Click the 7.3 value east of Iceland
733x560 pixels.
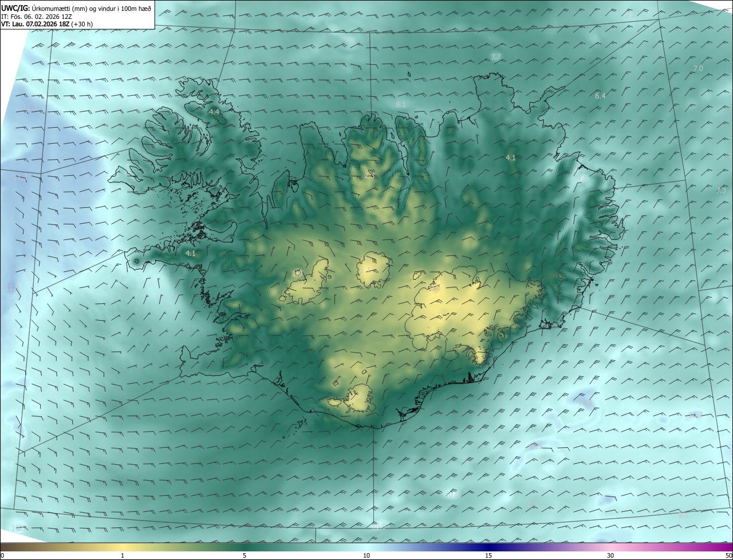click(721, 190)
